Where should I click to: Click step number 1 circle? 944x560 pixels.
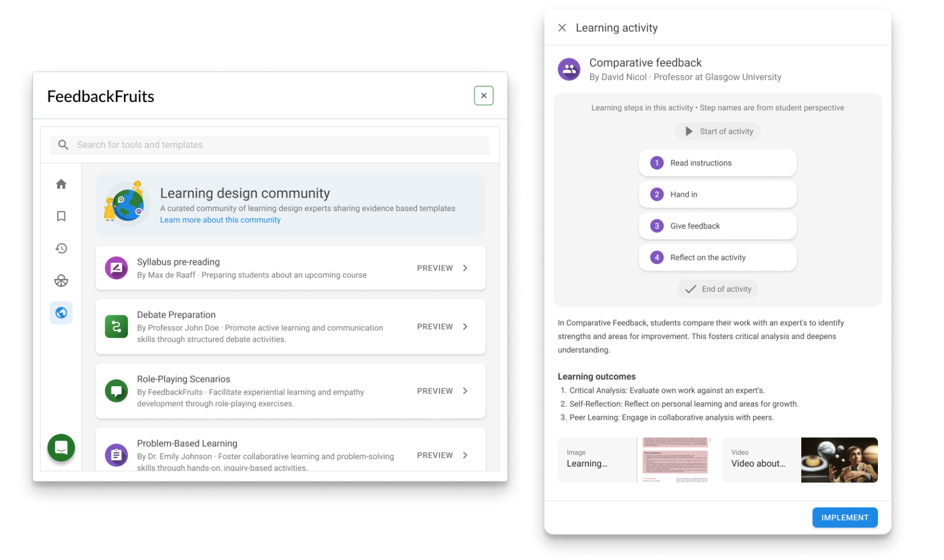(657, 163)
